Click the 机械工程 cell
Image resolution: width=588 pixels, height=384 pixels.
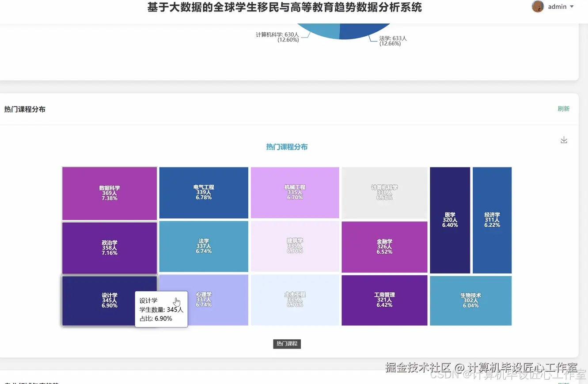click(x=295, y=193)
